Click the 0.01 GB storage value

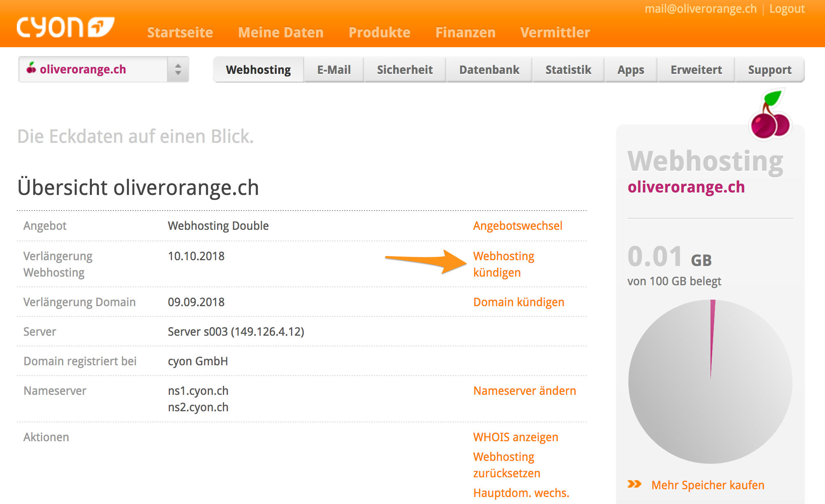point(670,257)
